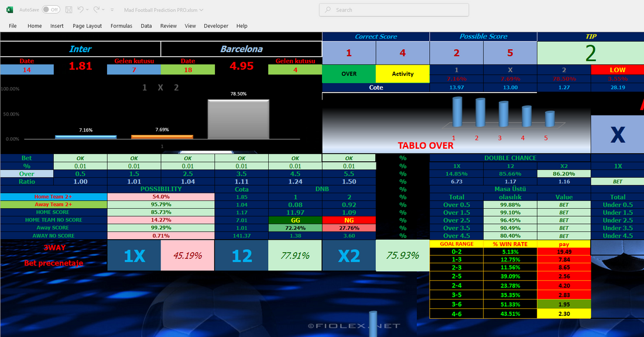The width and height of the screenshot is (644, 337).
Task: Select the 72.24% cell under GG
Action: (295, 228)
